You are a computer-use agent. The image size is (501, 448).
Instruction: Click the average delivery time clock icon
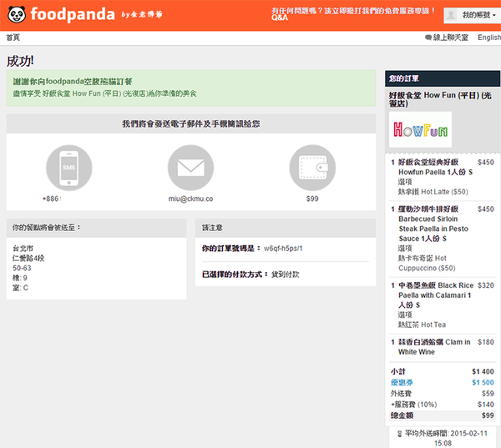[400, 434]
